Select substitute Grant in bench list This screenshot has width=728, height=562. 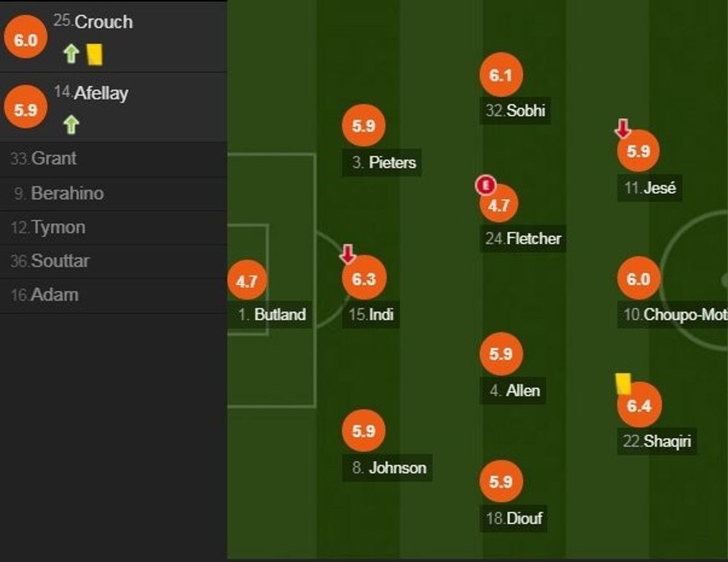click(53, 158)
